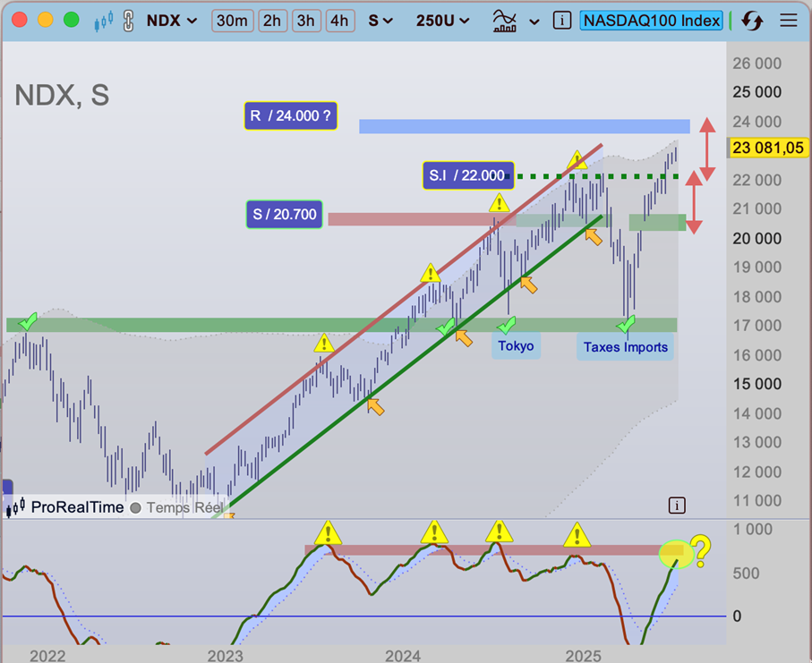Viewport: 812px width, 663px height.
Task: Open the hamburger menu
Action: [x=789, y=21]
